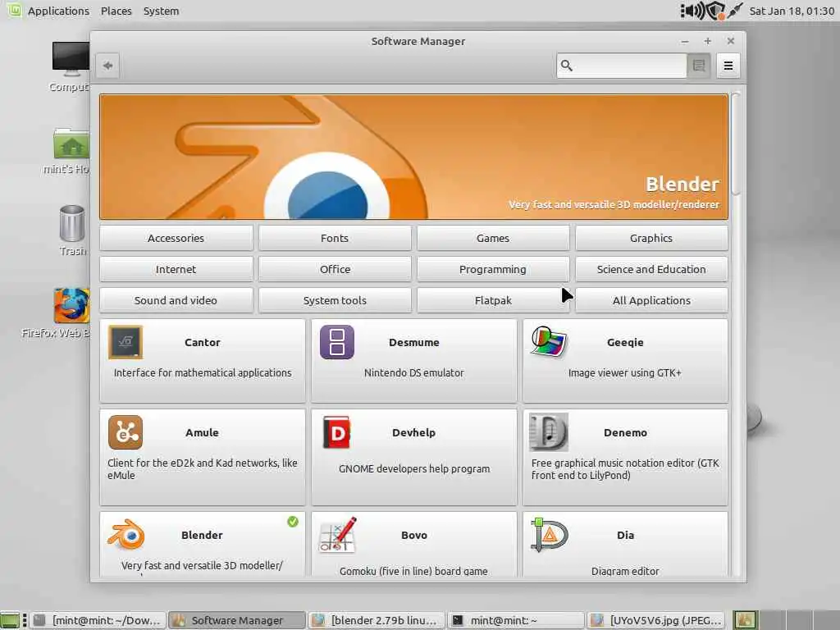Click the Desmume app icon

point(337,342)
